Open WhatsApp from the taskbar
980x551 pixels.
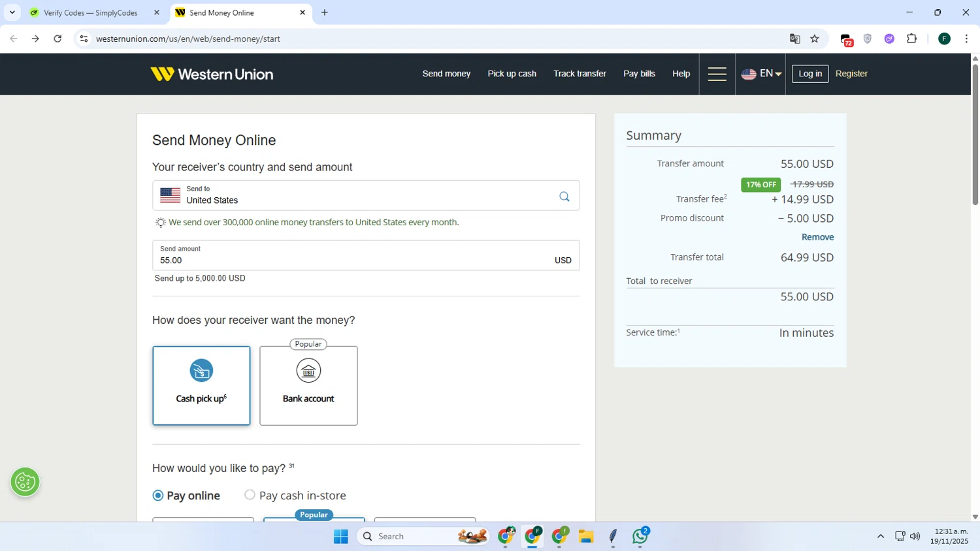[640, 537]
